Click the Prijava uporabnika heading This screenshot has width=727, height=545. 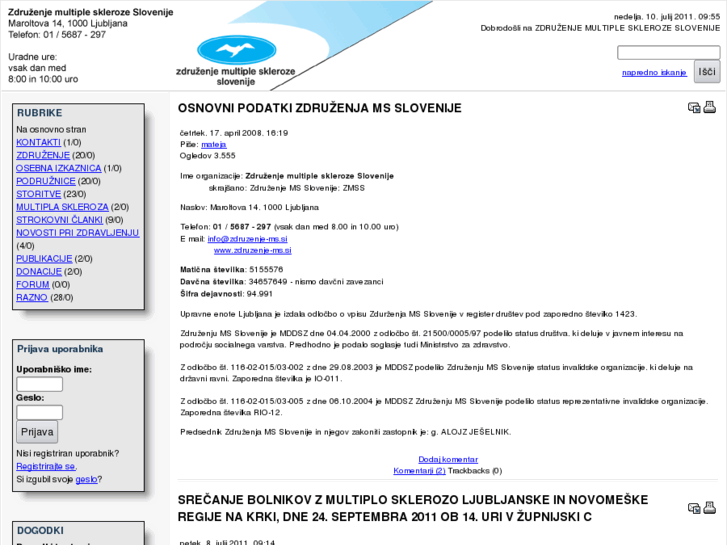coord(60,349)
